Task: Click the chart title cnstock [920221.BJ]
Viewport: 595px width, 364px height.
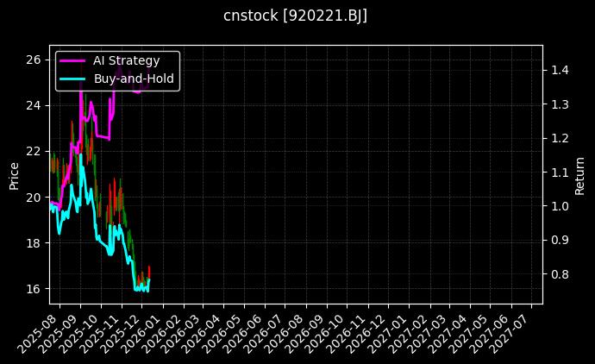Action: coord(296,16)
